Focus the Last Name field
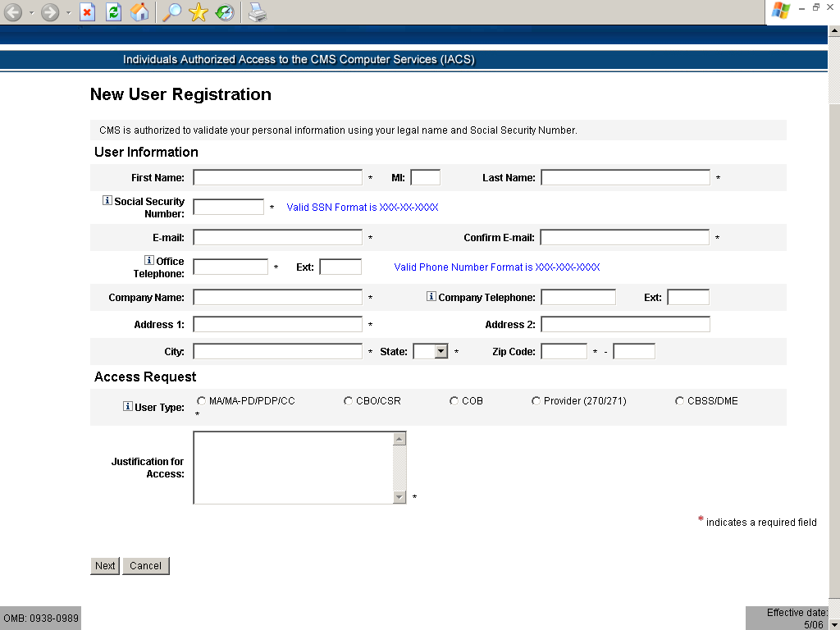Viewport: 840px width, 630px height. pyautogui.click(x=625, y=177)
